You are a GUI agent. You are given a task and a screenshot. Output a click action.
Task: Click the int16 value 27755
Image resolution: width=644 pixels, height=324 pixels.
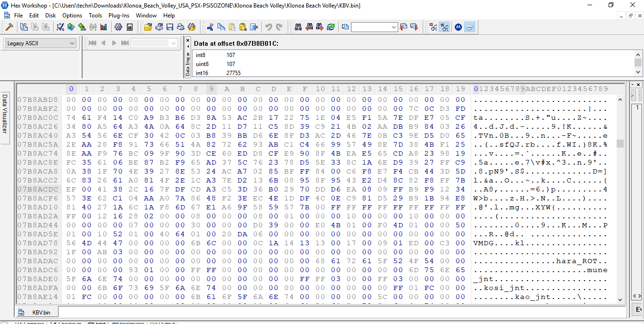[234, 73]
